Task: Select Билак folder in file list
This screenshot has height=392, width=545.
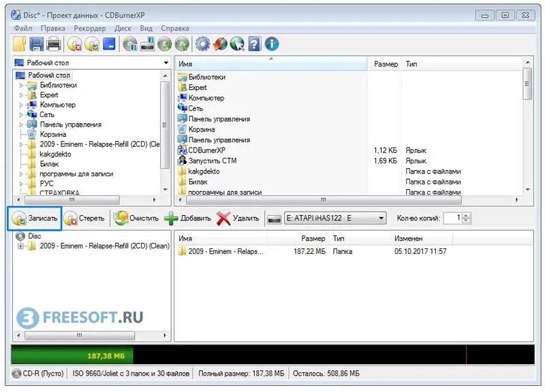Action: (198, 182)
